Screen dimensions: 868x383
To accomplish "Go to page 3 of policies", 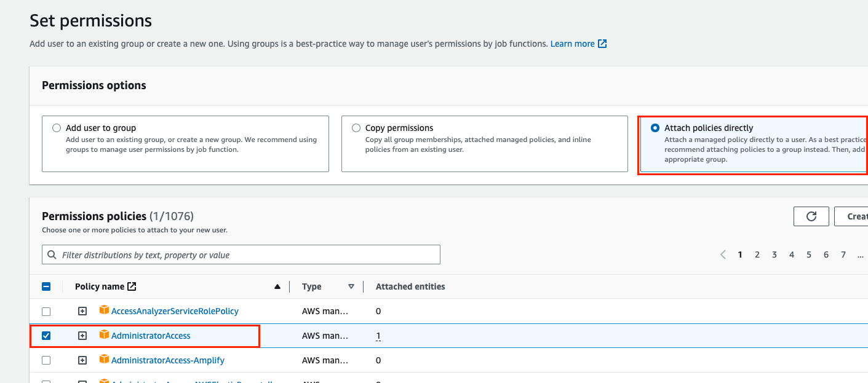I will tap(774, 255).
